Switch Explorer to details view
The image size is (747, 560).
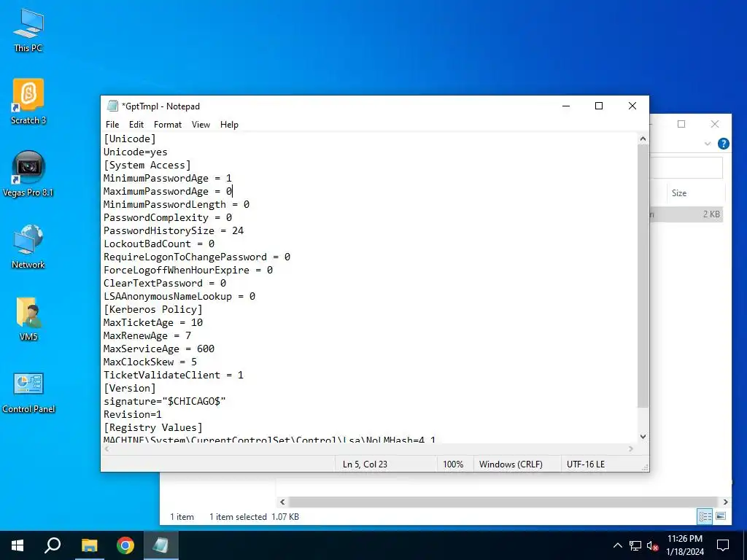click(x=705, y=516)
